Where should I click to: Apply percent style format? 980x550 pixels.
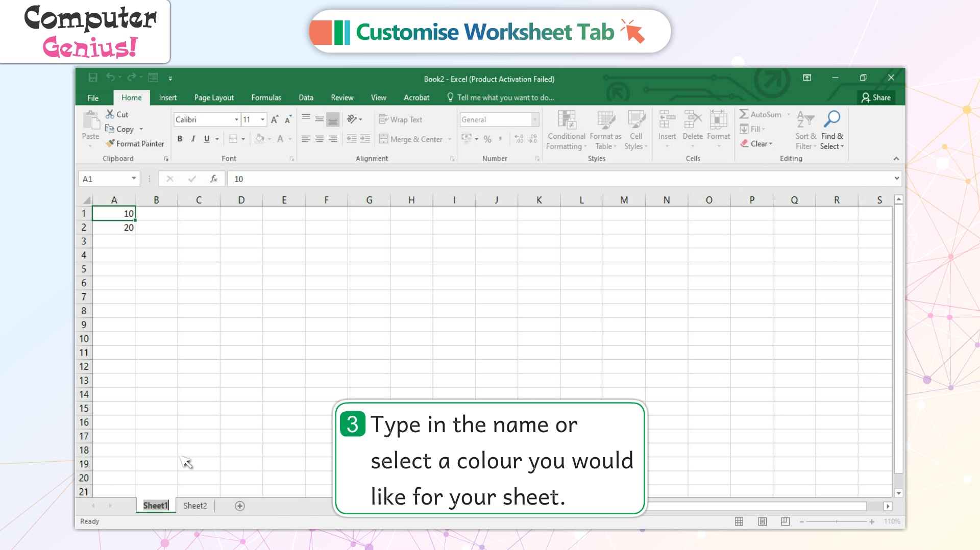[x=487, y=139]
